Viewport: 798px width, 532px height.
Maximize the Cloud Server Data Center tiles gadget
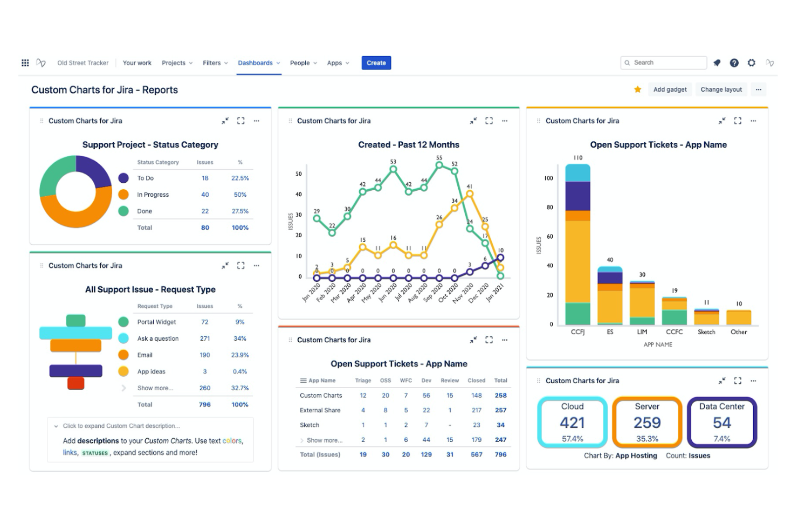pyautogui.click(x=737, y=381)
